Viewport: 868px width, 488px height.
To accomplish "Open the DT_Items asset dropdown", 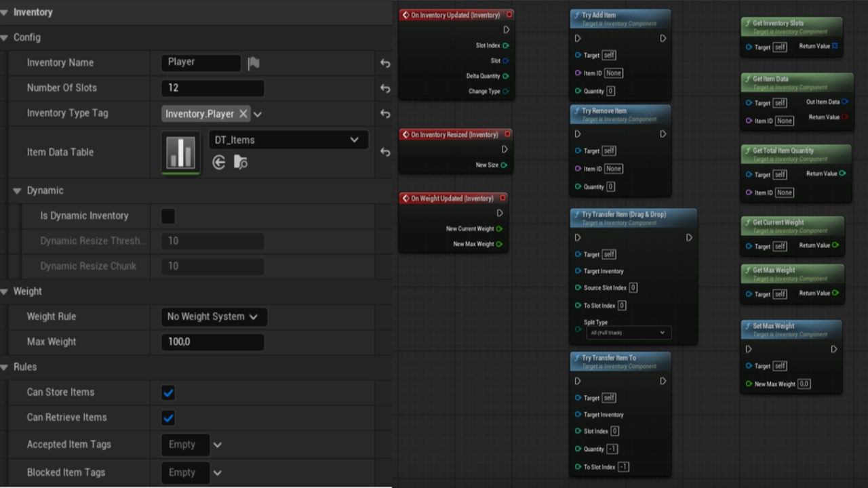I will 289,140.
